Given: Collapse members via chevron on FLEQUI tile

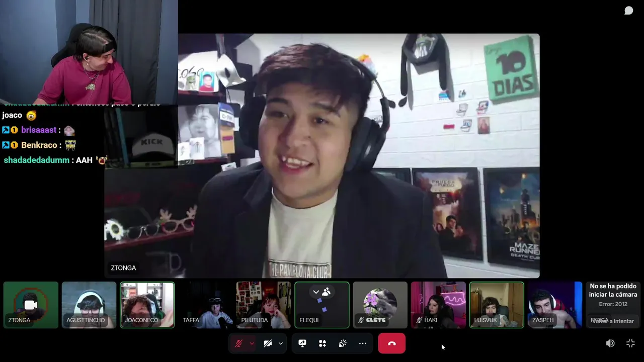Looking at the screenshot, I should [316, 292].
